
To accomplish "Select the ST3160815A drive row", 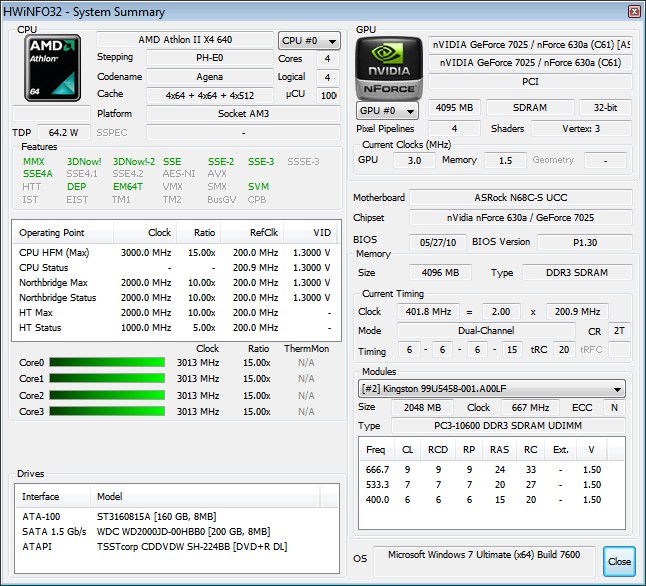I will pyautogui.click(x=178, y=515).
